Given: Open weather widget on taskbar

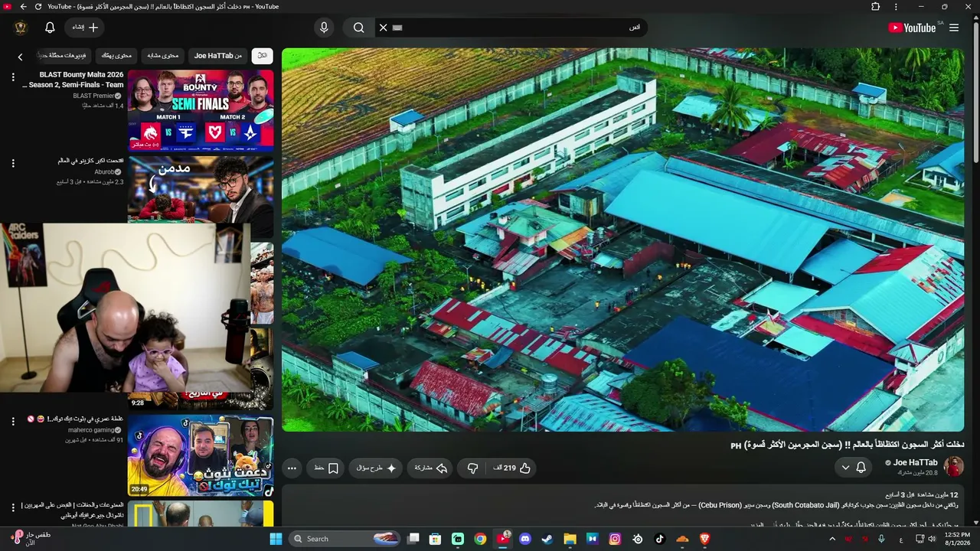Looking at the screenshot, I should pos(31,538).
